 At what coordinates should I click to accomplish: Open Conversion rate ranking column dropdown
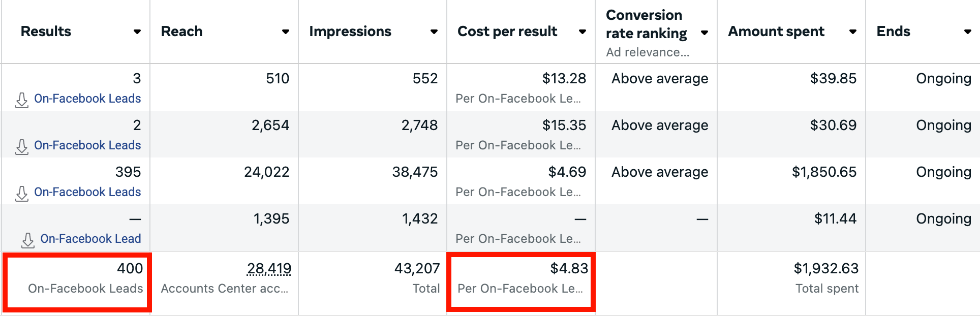click(705, 33)
